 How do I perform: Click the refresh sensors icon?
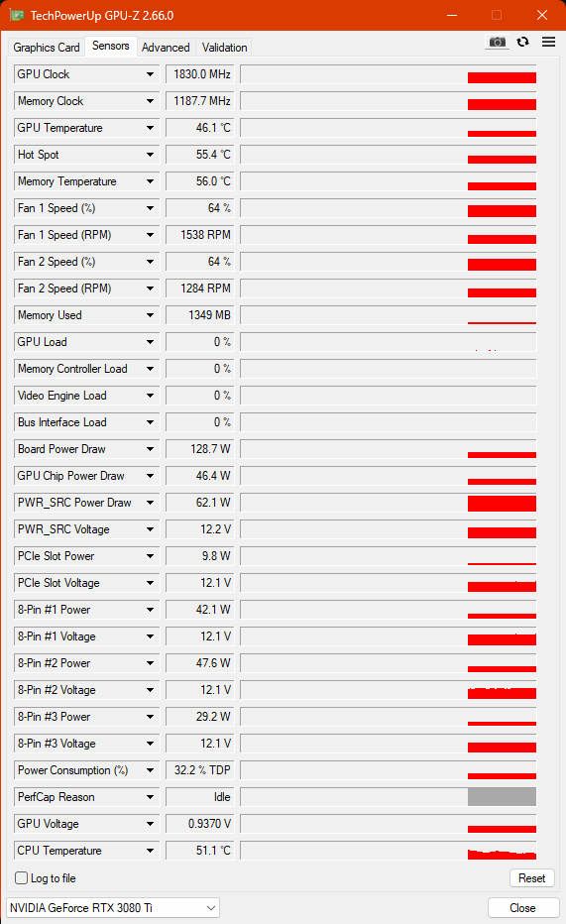523,42
